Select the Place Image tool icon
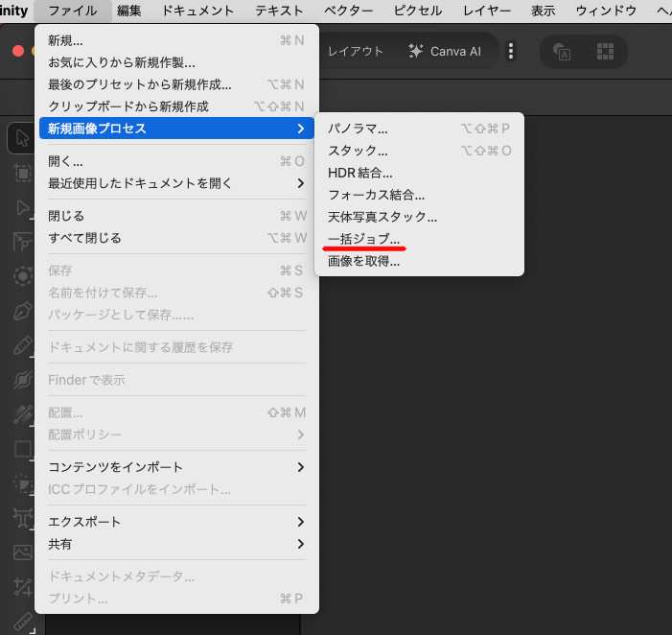The height and width of the screenshot is (635, 672). pos(22,553)
